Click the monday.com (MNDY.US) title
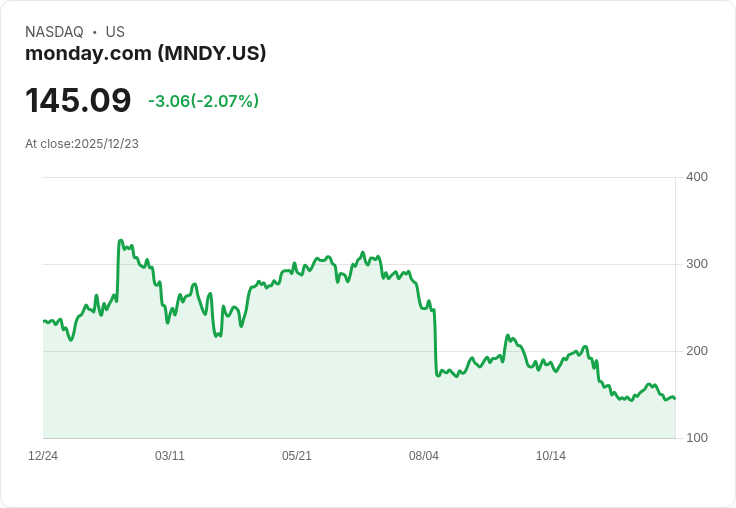736x508 pixels. point(146,53)
